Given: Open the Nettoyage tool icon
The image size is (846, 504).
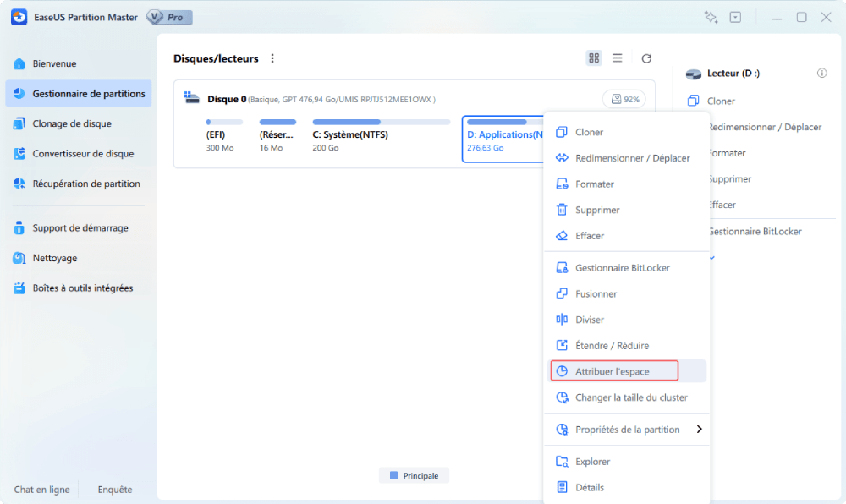Looking at the screenshot, I should tap(19, 258).
